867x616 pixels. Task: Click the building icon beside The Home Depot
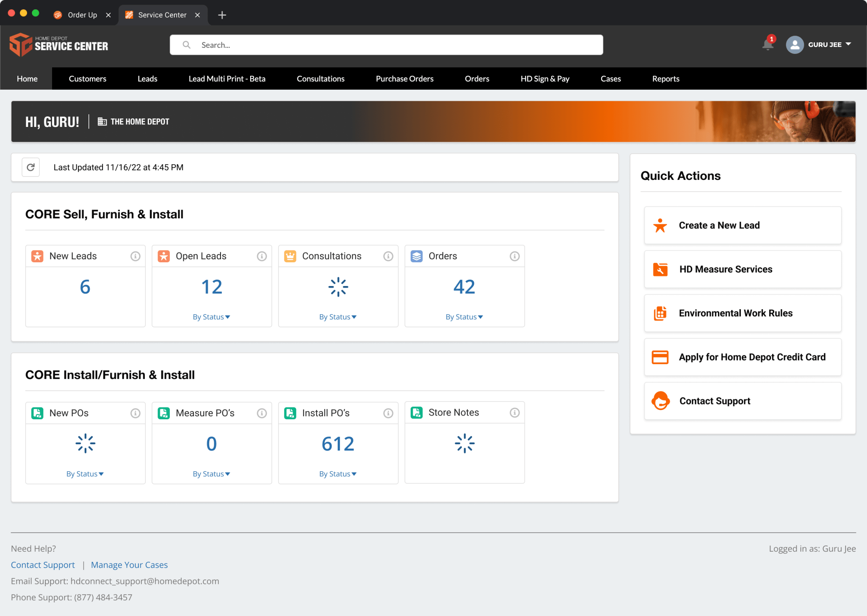[102, 122]
